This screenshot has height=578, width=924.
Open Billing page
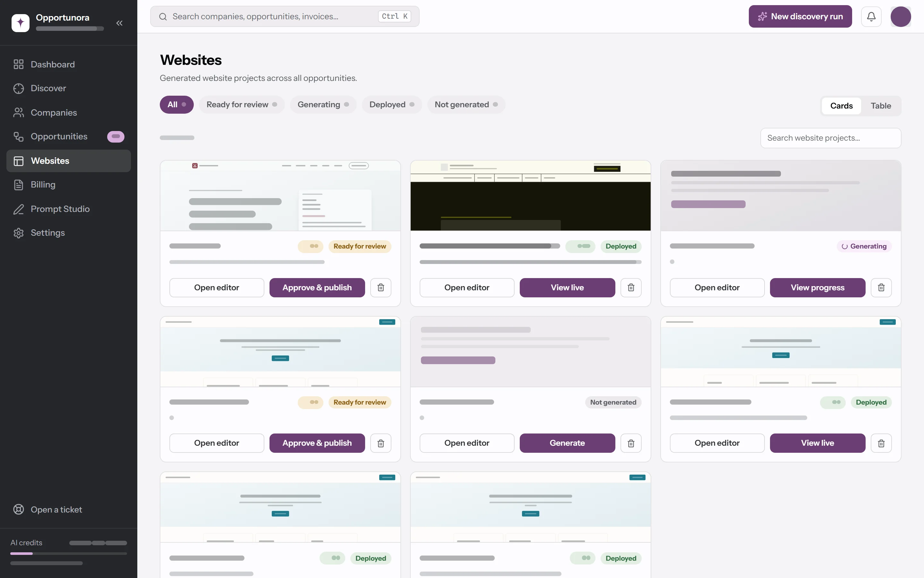coord(69,185)
